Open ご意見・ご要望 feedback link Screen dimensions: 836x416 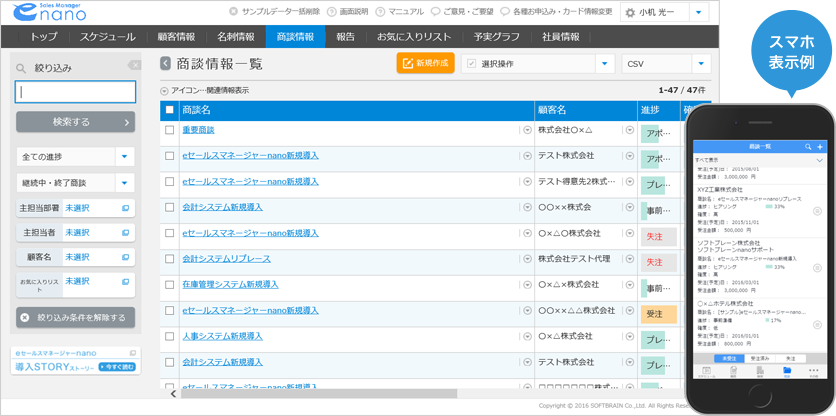[x=462, y=11]
